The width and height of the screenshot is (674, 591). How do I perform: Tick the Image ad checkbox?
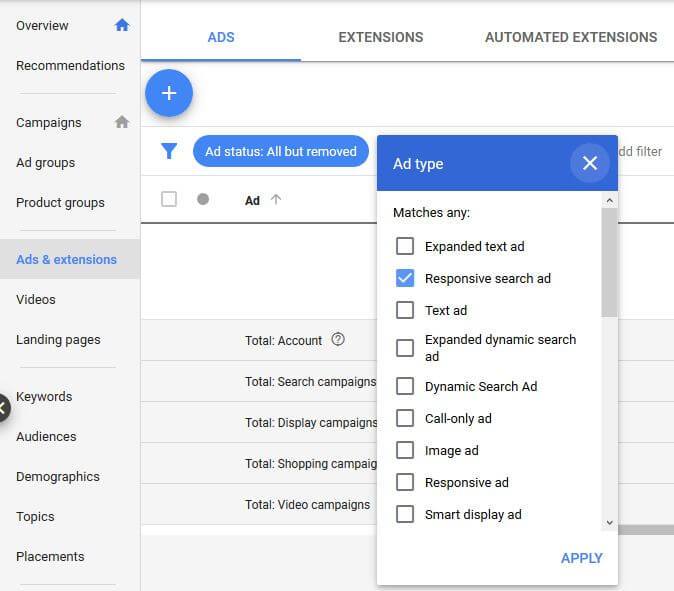click(405, 450)
